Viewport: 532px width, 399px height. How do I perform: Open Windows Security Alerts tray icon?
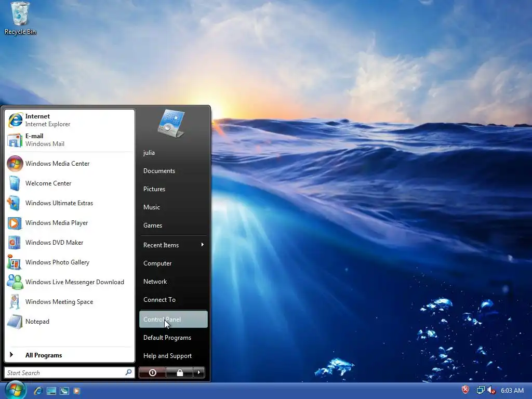click(x=465, y=390)
